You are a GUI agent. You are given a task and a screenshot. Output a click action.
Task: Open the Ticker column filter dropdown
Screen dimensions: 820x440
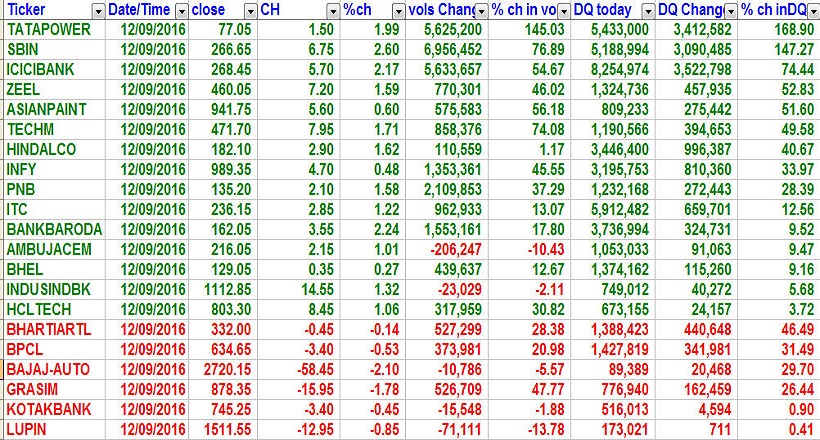[x=97, y=10]
